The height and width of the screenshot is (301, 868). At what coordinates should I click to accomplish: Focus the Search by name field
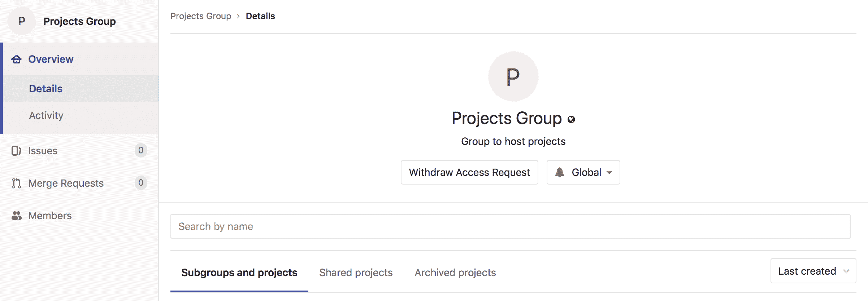click(510, 226)
